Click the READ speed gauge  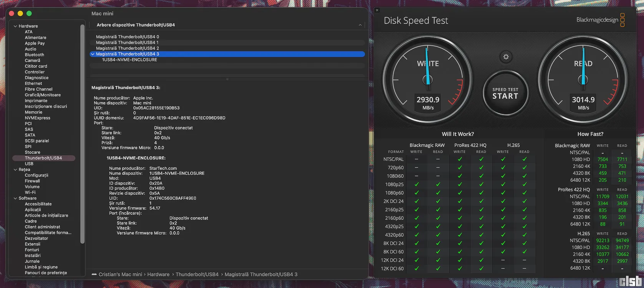[x=583, y=81]
